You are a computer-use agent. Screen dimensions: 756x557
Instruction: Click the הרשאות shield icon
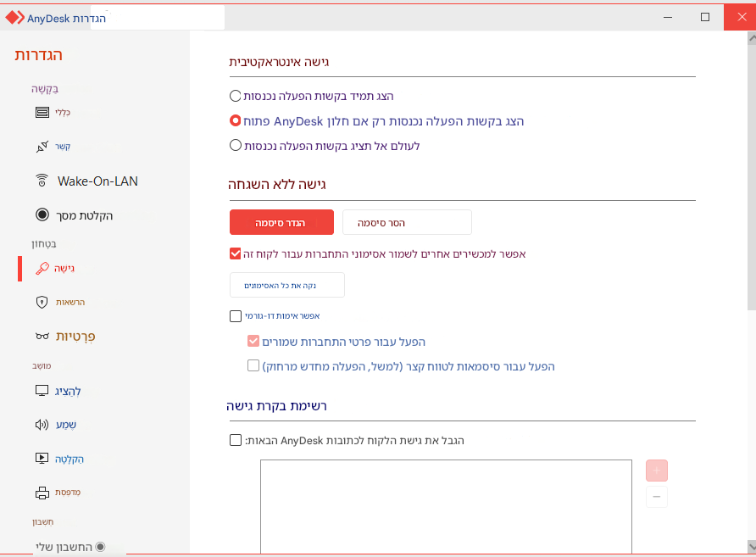(x=42, y=303)
